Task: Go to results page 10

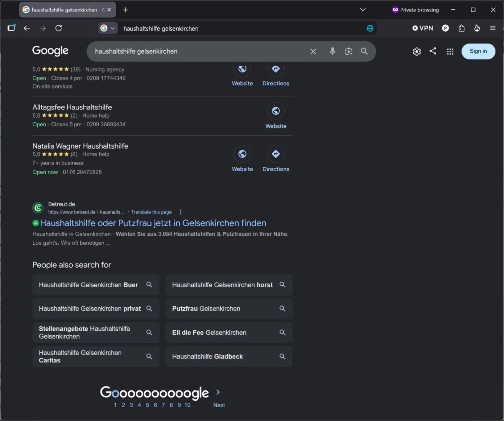Action: [x=187, y=405]
